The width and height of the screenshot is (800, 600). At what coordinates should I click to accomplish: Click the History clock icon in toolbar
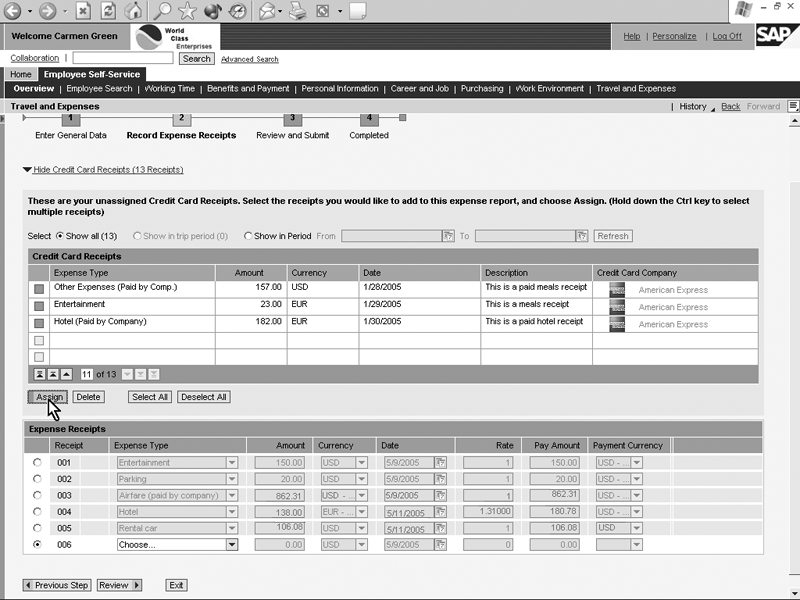pos(238,10)
